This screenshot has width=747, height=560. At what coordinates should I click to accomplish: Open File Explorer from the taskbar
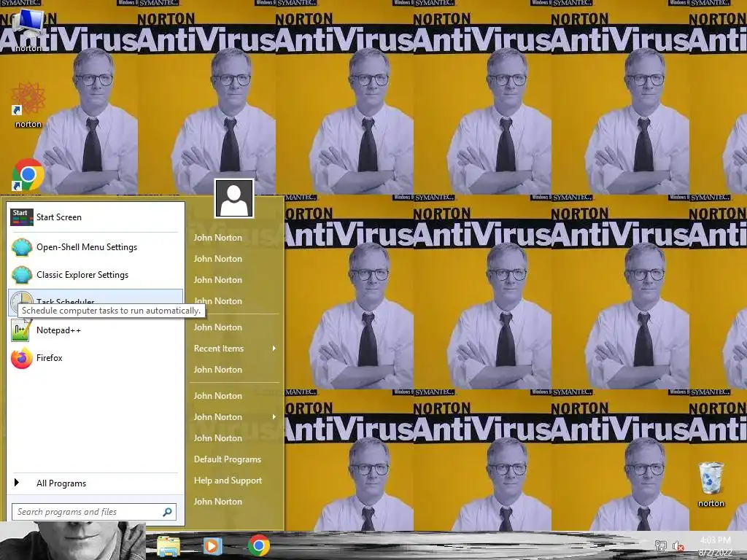[169, 545]
